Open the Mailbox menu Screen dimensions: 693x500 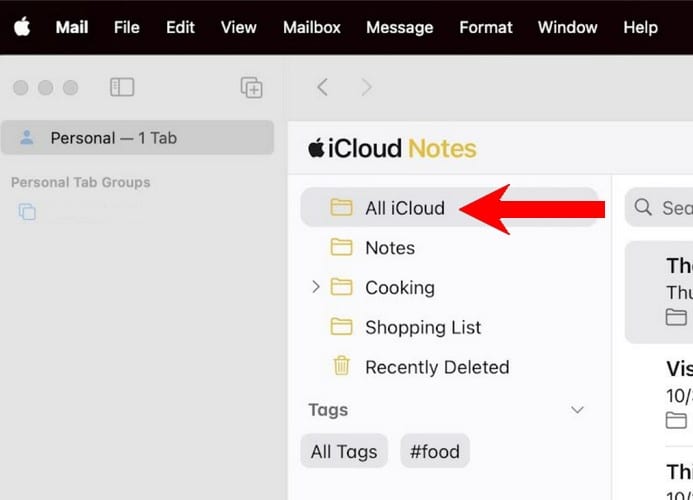(x=310, y=27)
